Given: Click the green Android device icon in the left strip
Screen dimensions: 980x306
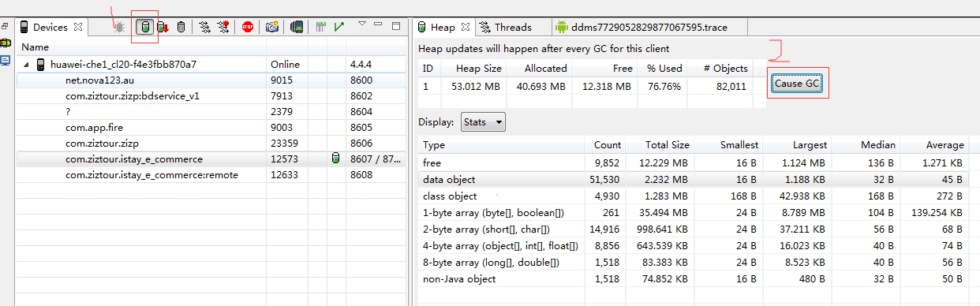Looking at the screenshot, I should (x=6, y=43).
